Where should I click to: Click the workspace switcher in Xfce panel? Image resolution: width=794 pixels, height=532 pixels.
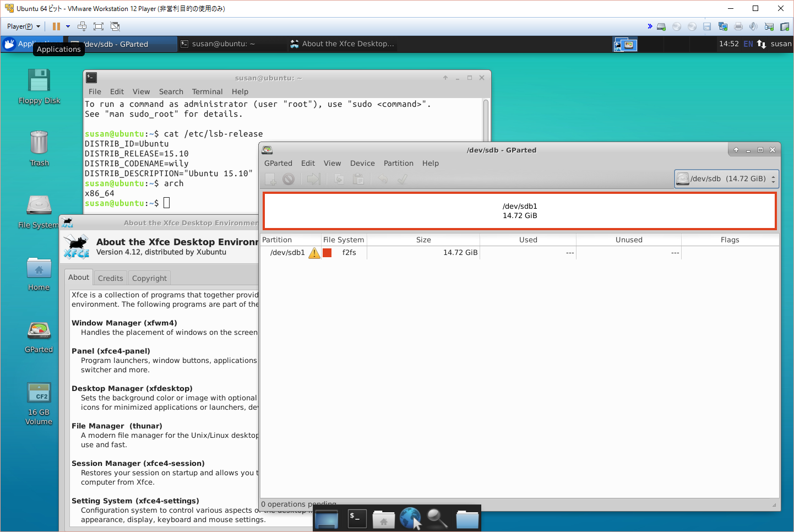[625, 45]
